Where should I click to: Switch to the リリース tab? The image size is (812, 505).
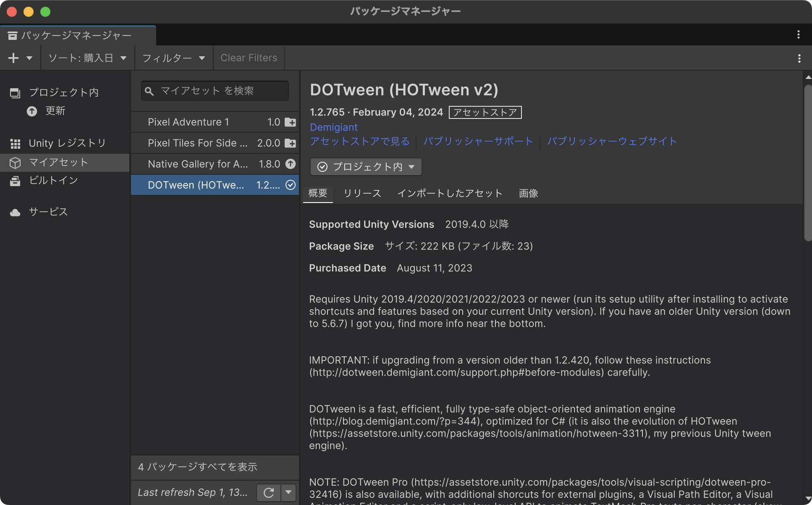(x=361, y=193)
